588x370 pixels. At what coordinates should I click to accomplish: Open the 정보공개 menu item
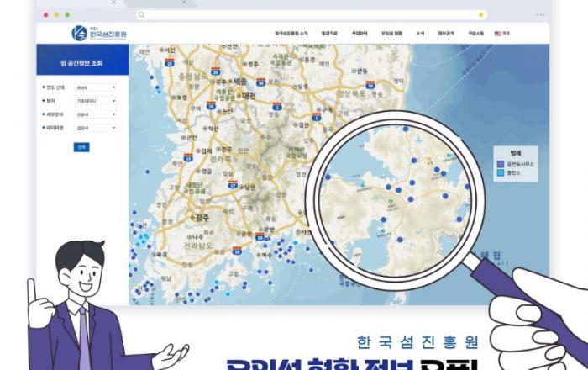(446, 34)
